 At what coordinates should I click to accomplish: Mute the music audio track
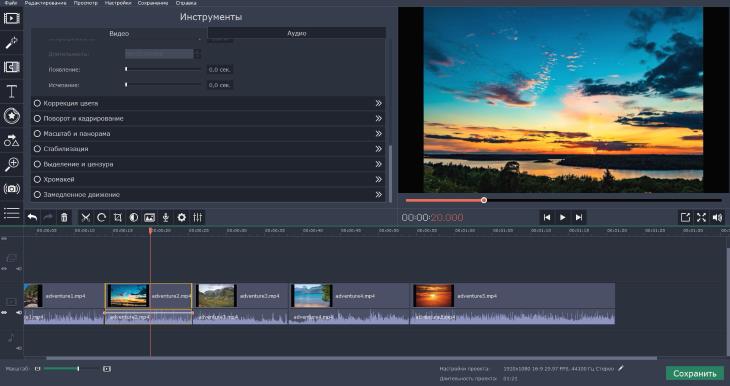pyautogui.click(x=19, y=348)
